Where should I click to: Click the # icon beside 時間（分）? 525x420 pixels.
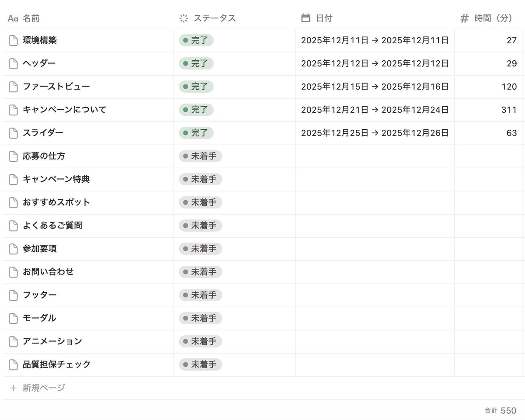tap(464, 18)
